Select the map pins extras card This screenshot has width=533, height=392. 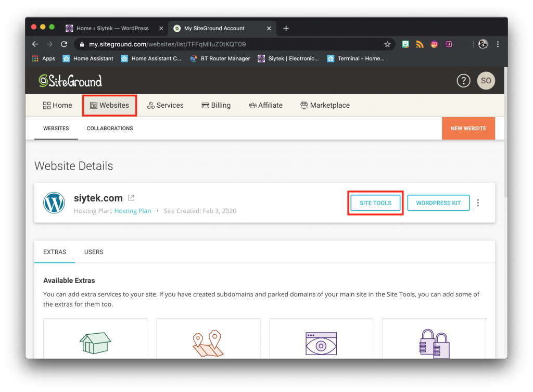coord(208,338)
